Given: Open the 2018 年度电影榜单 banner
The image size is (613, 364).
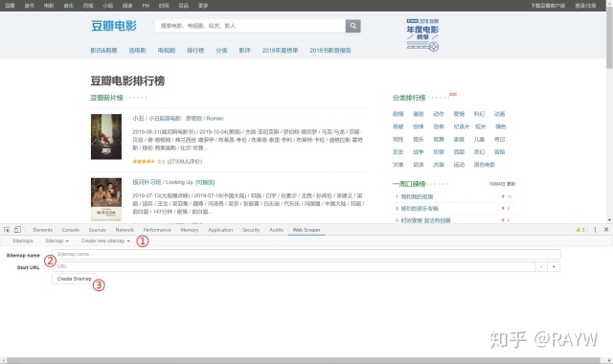Looking at the screenshot, I should point(422,34).
